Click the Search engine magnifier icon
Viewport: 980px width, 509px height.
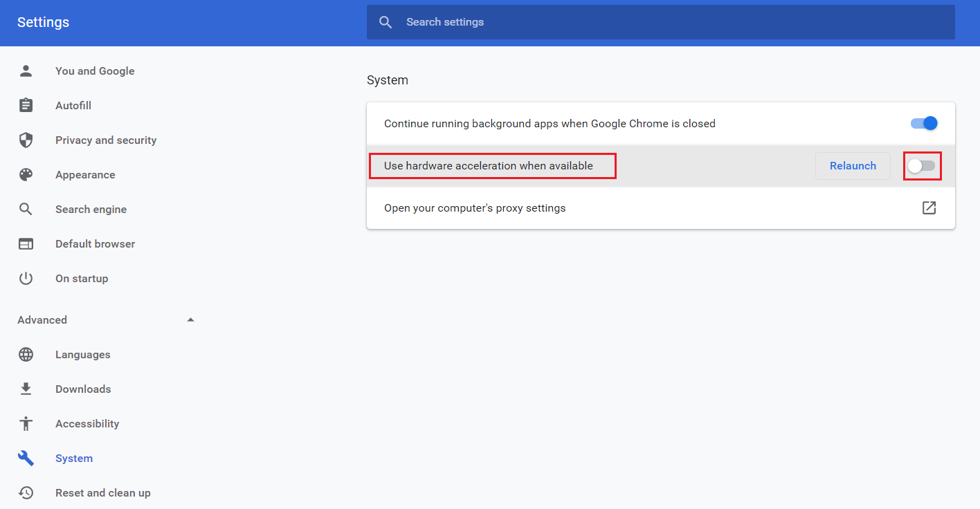26,209
